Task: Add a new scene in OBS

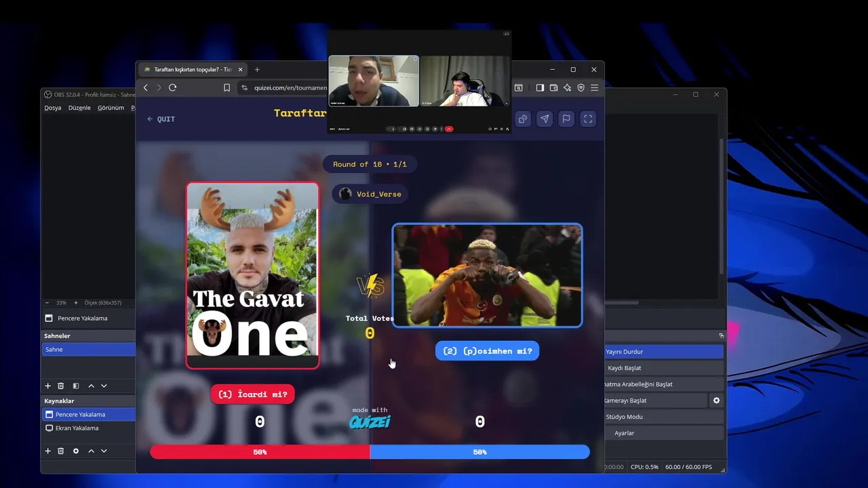Action: click(x=47, y=386)
